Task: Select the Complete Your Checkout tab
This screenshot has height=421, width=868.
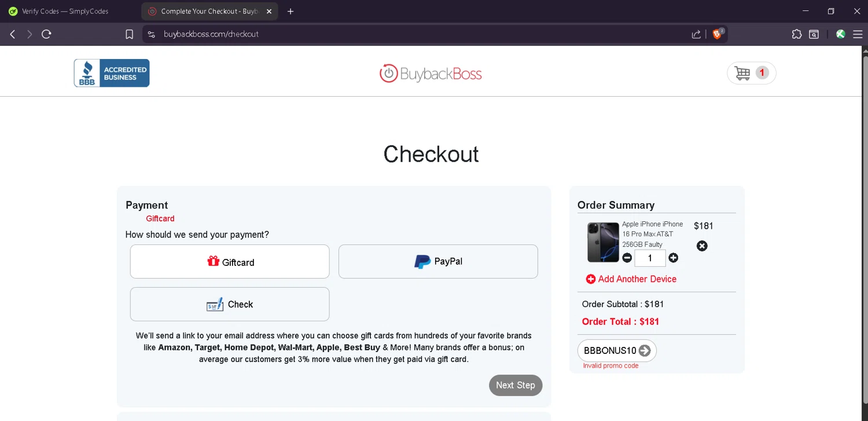Action: pos(204,12)
